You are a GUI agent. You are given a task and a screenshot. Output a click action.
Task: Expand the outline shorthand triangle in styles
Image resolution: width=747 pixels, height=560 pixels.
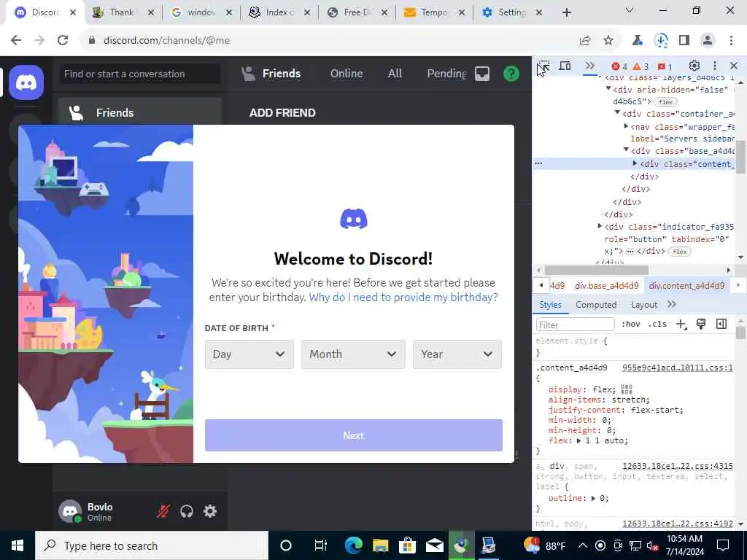pyautogui.click(x=593, y=499)
